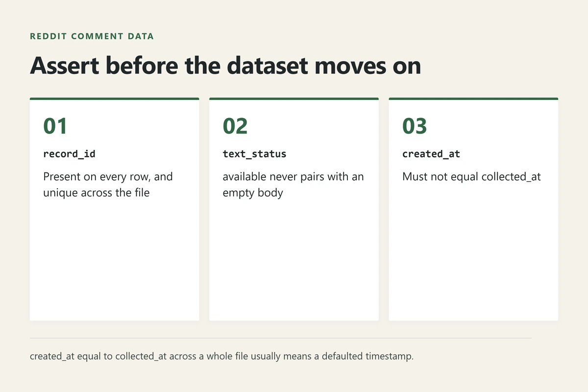Click the empty white area of the text_status card
This screenshot has width=588, height=392.
294,260
